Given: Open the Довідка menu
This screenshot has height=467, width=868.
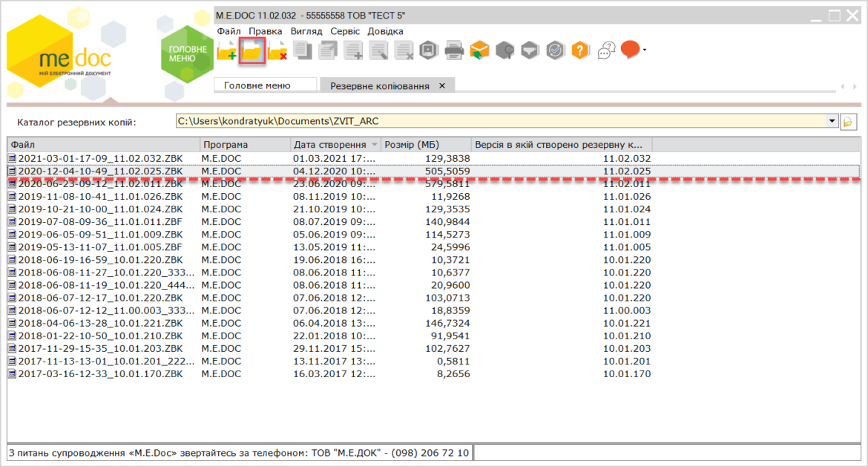Looking at the screenshot, I should [385, 32].
